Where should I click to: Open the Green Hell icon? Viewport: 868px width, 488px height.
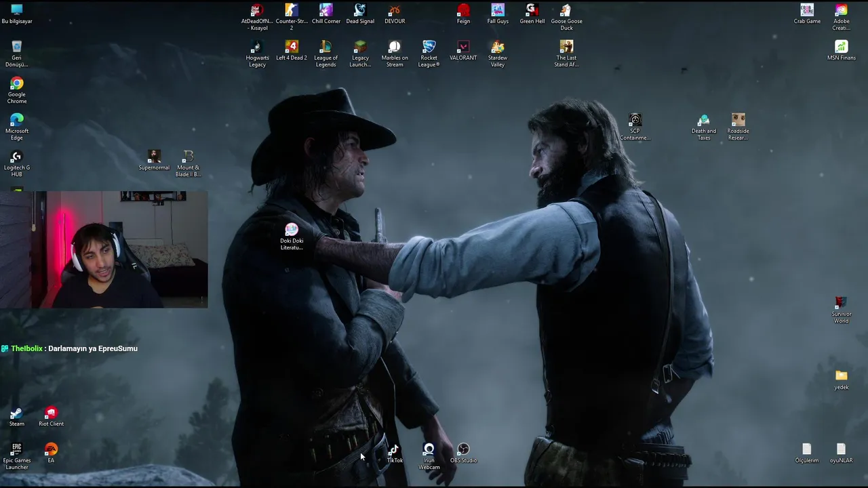coord(532,14)
